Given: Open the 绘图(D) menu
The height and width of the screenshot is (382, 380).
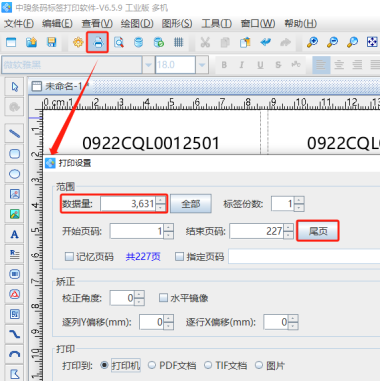Looking at the screenshot, I should click(137, 23).
